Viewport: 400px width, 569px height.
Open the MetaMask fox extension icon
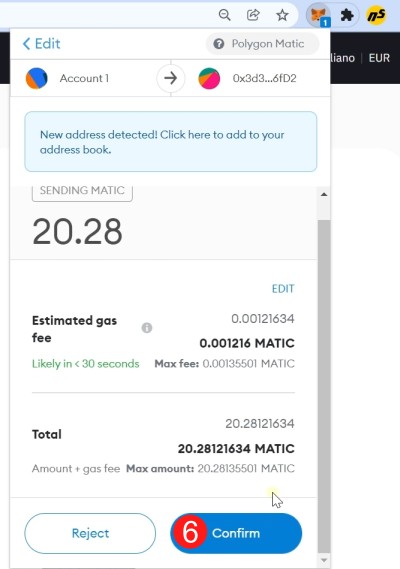click(319, 15)
